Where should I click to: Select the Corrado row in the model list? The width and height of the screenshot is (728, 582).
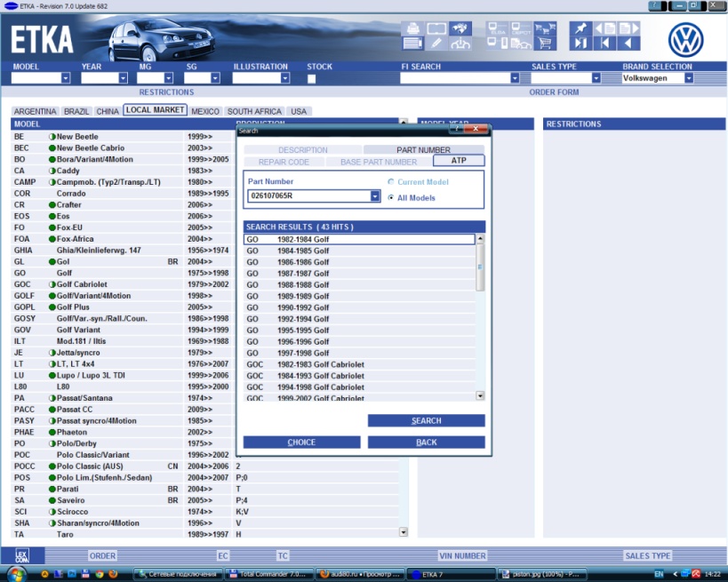pos(121,194)
